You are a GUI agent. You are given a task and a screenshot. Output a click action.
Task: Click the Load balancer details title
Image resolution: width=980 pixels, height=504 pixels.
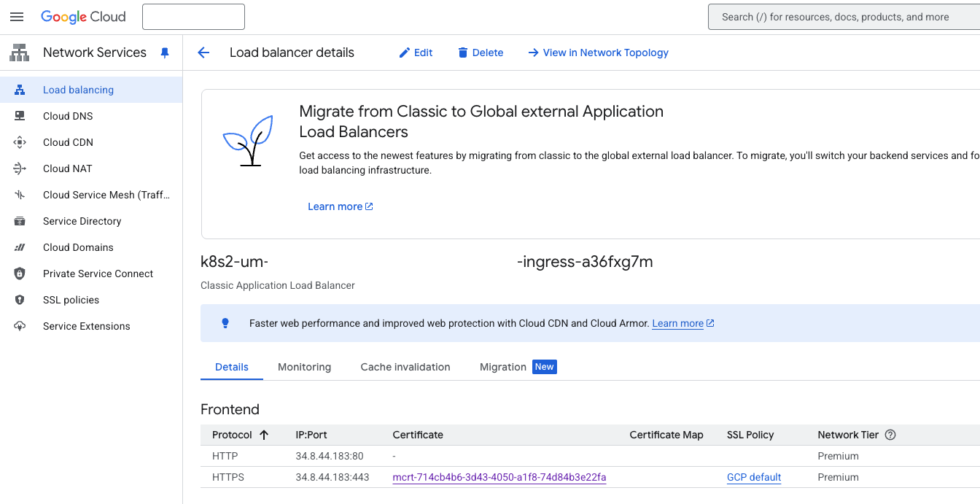tap(292, 53)
